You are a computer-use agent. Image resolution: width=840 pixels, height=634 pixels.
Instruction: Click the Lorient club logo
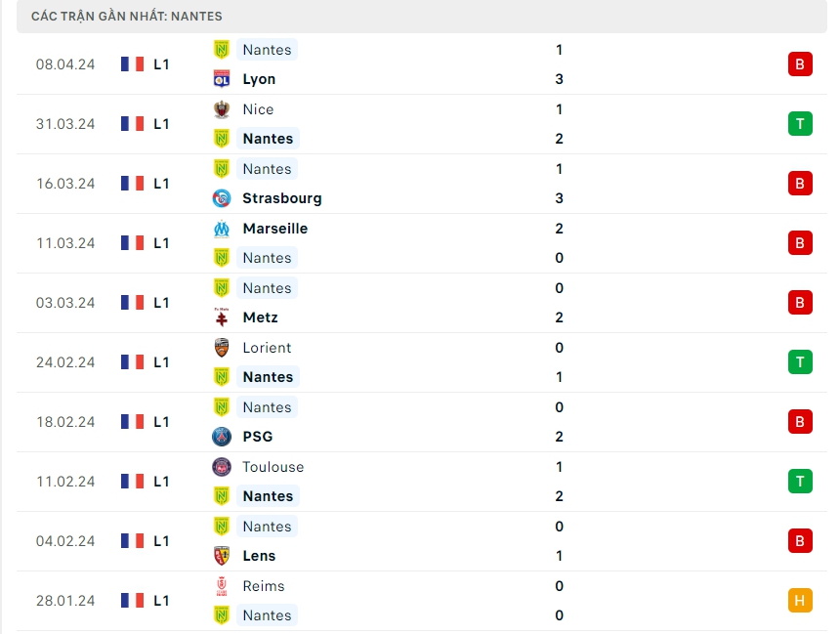222,348
